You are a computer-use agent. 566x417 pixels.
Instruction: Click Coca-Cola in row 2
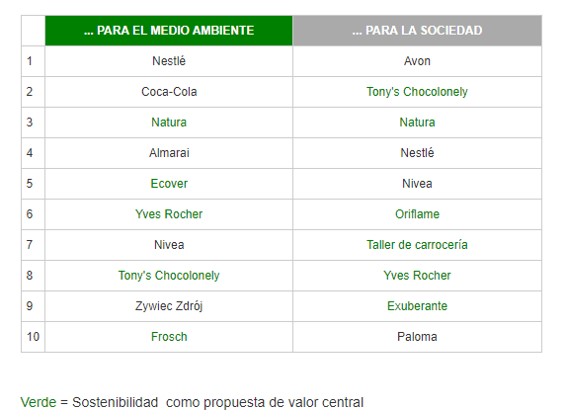169,92
